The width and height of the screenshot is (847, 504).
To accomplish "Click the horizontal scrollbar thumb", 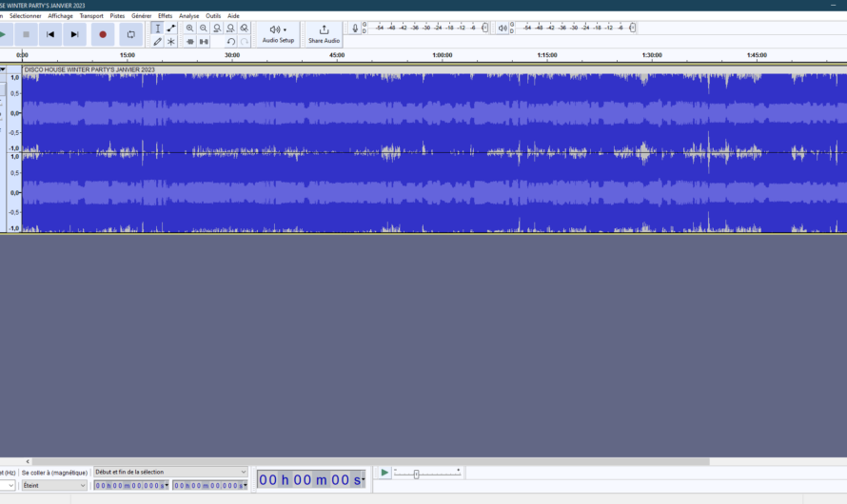I will (x=370, y=461).
